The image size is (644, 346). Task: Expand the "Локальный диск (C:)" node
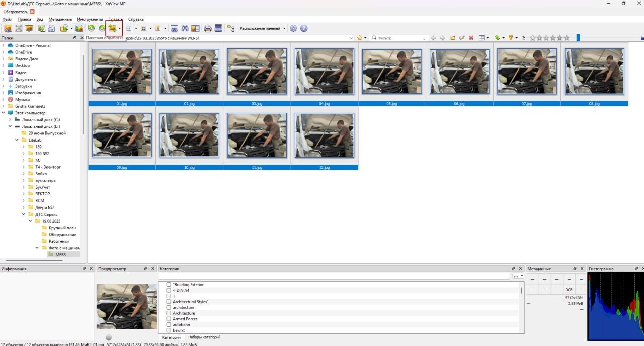(x=10, y=120)
